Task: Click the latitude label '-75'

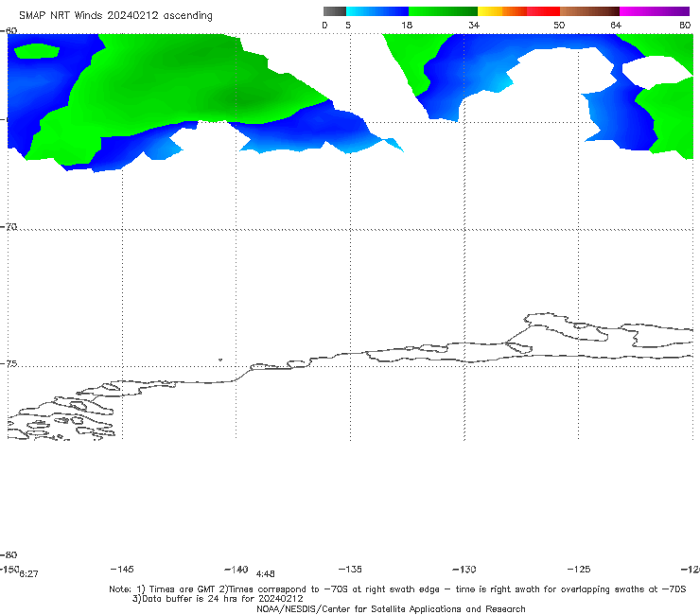Action: (x=9, y=363)
